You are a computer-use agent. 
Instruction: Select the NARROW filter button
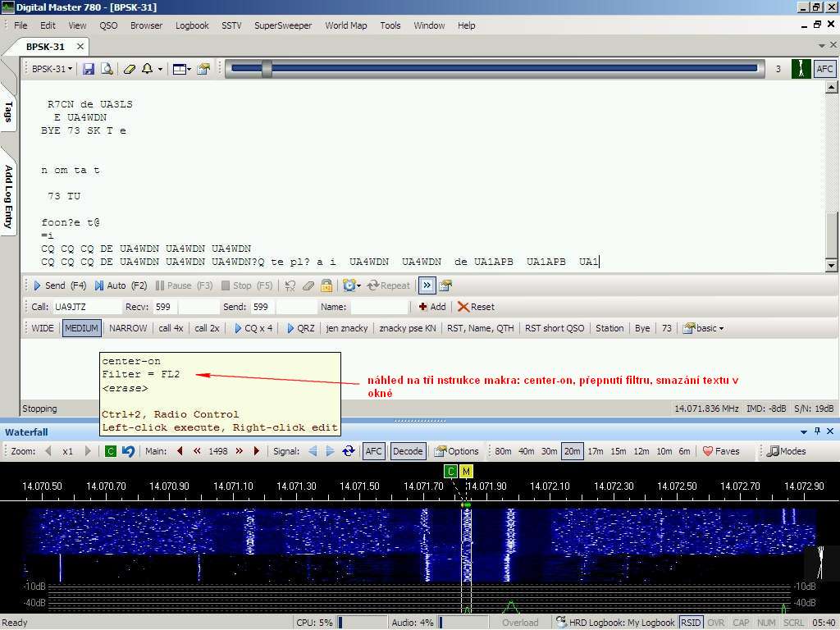point(128,328)
